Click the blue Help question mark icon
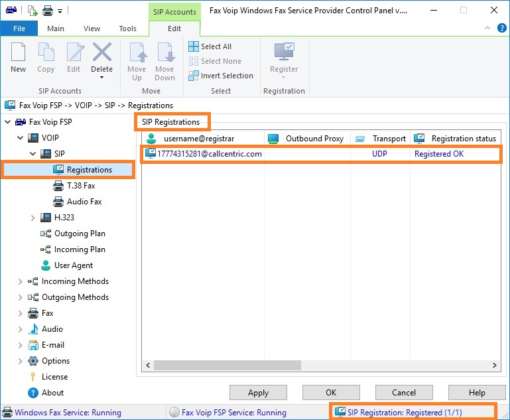The height and width of the screenshot is (420, 510). pos(502,29)
